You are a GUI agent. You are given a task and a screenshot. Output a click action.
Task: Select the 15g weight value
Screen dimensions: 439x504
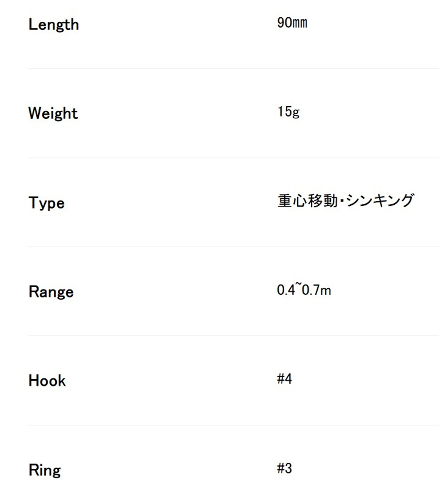point(288,112)
